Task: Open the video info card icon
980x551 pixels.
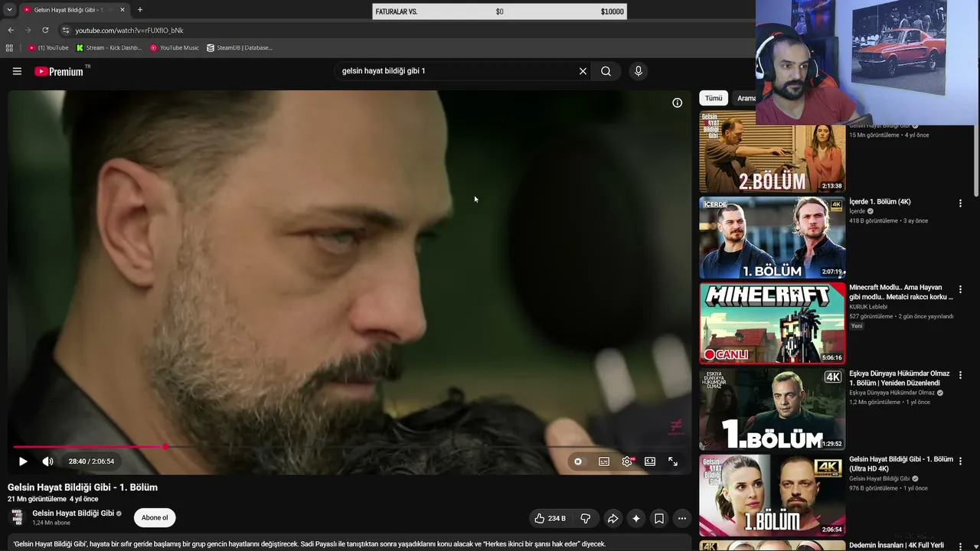Action: click(x=677, y=103)
